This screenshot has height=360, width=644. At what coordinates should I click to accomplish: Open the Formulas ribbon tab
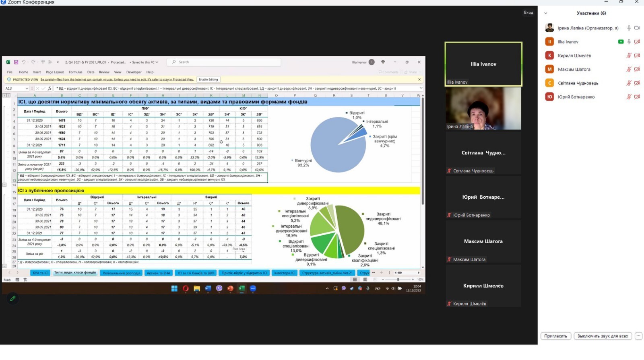click(x=75, y=72)
